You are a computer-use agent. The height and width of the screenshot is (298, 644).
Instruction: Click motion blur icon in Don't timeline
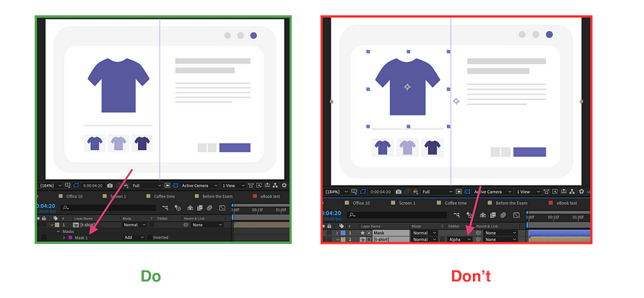[503, 215]
